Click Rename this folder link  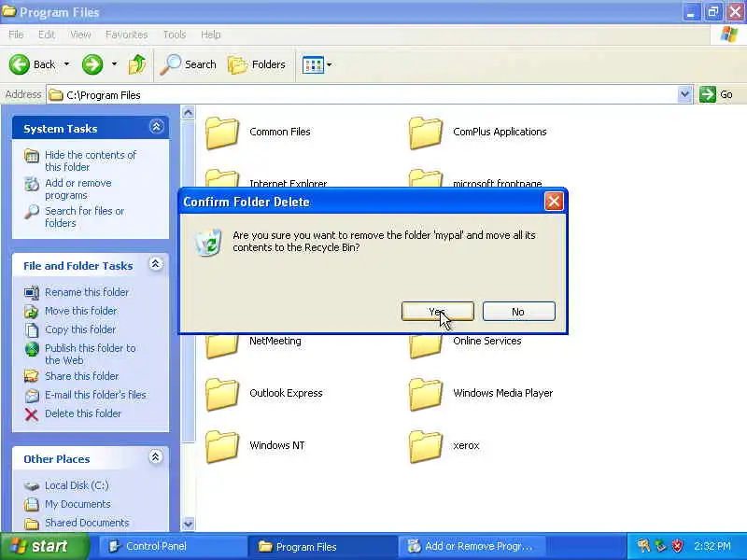(87, 292)
